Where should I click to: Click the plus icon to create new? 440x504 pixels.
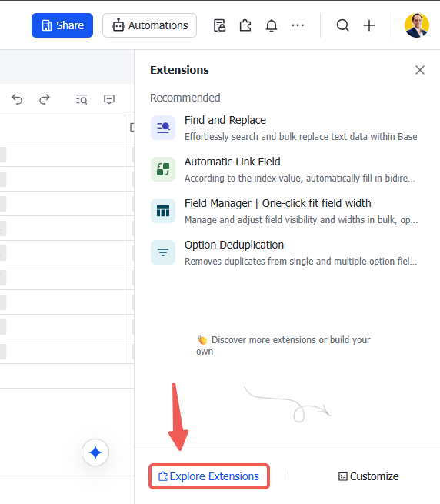click(x=369, y=25)
